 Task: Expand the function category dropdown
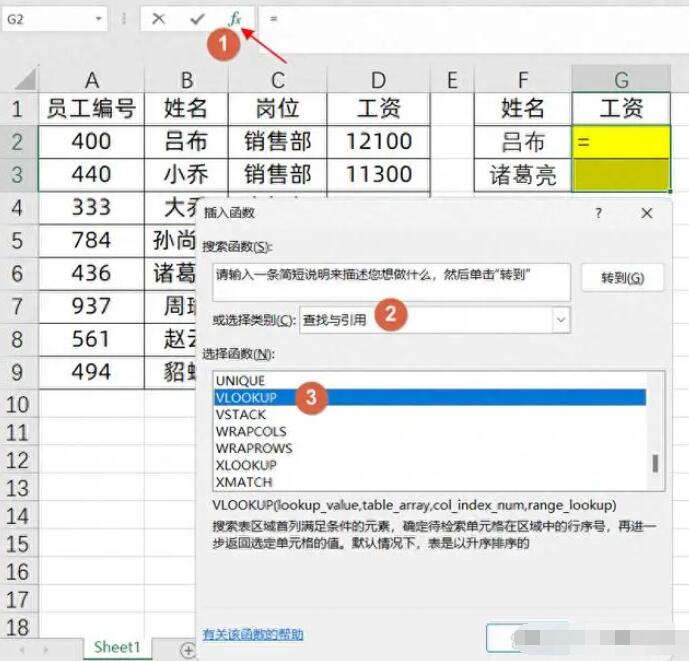click(x=560, y=320)
